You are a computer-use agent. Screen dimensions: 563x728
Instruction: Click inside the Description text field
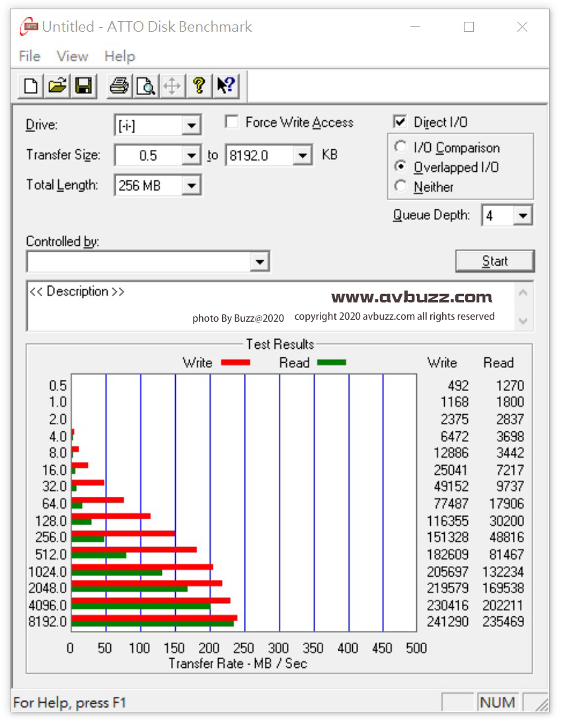[271, 305]
